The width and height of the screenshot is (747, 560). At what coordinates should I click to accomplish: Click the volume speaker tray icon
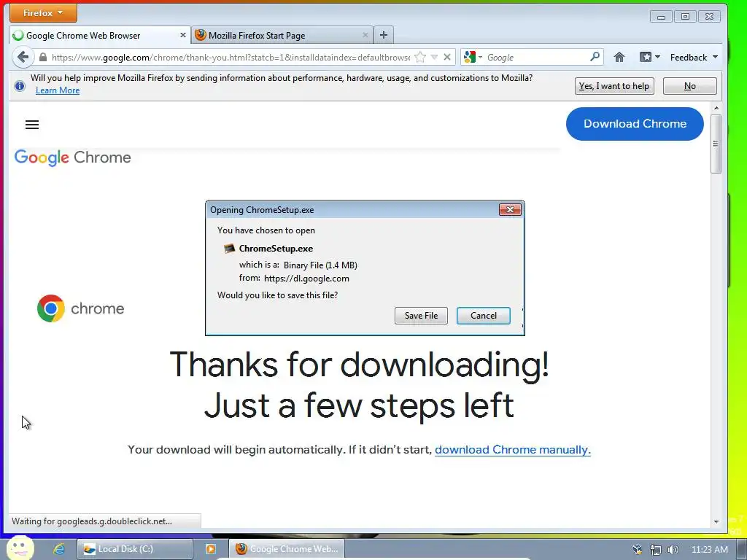point(673,550)
